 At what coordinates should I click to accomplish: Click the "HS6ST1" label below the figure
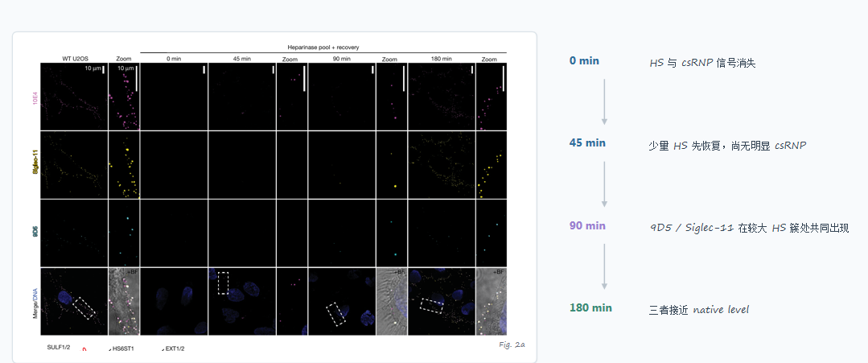pos(122,349)
